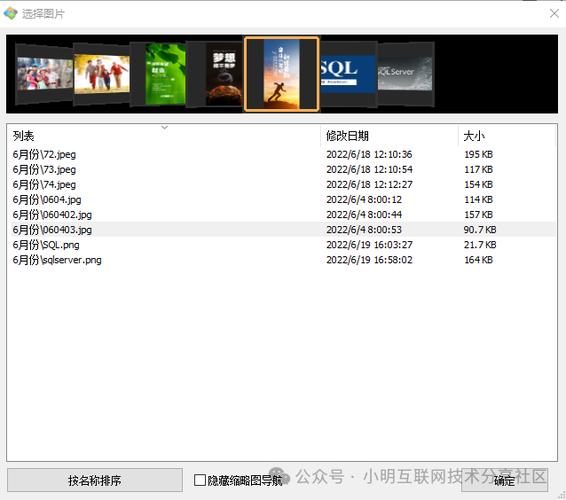
Task: Select the blue SQL thumbnail
Action: [x=348, y=74]
